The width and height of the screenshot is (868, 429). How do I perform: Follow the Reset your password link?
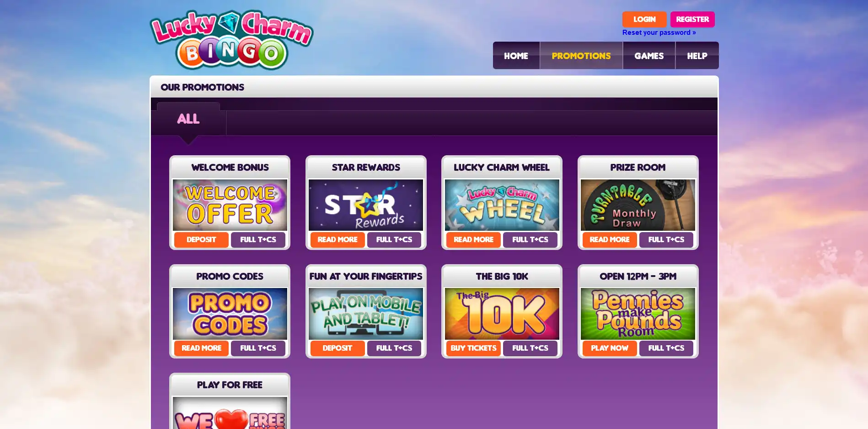[x=659, y=33]
